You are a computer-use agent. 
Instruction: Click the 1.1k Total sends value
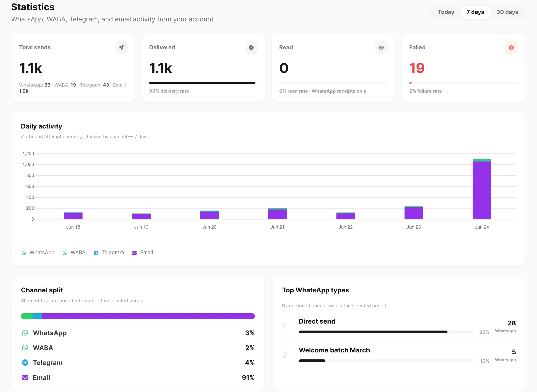(x=31, y=68)
